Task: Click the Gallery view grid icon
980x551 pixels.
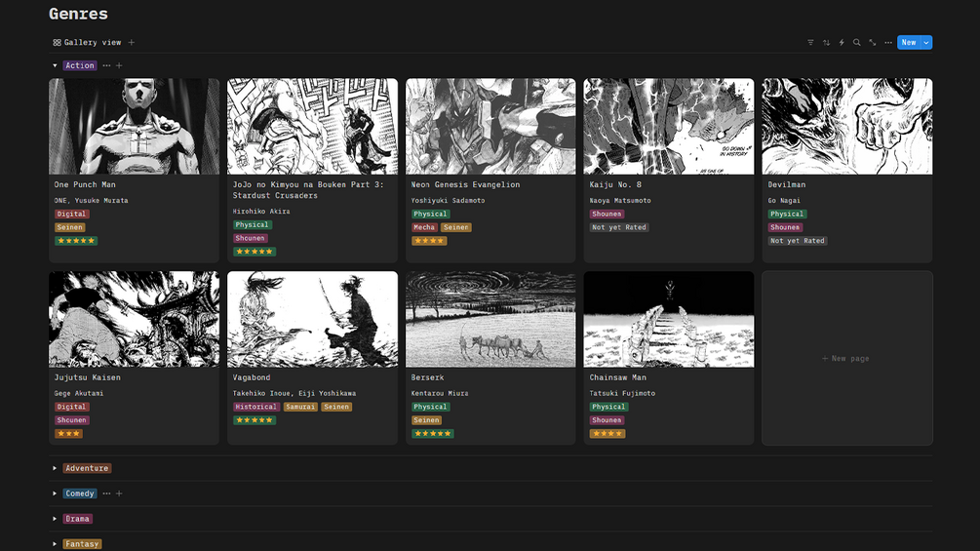Action: (57, 43)
